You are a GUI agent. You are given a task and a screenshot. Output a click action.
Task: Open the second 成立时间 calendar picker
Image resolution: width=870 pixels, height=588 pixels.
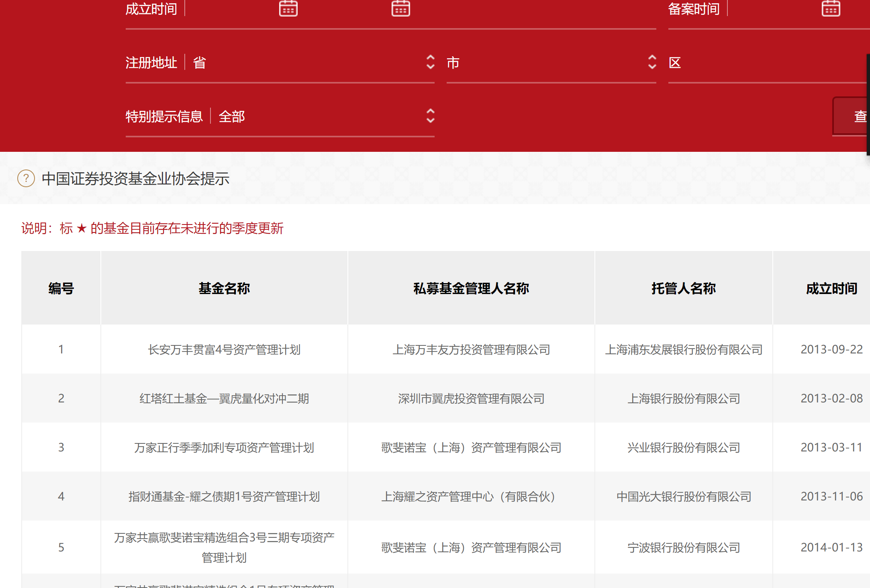(400, 8)
